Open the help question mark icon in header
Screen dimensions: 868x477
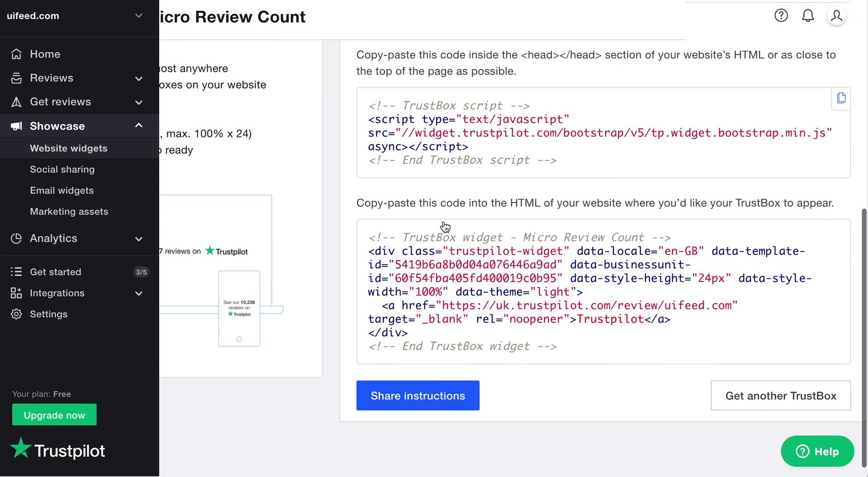[781, 16]
